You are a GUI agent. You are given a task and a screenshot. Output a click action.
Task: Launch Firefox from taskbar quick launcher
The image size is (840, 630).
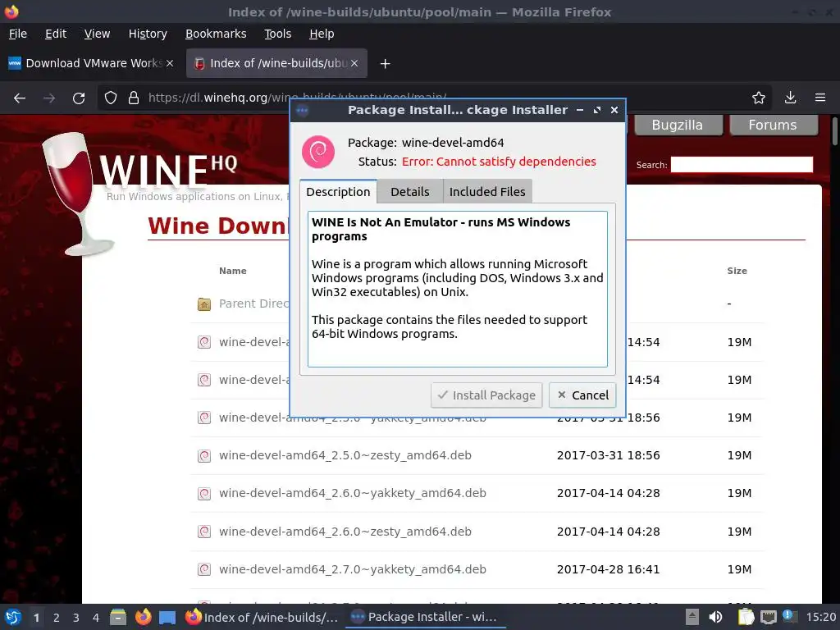(x=143, y=617)
